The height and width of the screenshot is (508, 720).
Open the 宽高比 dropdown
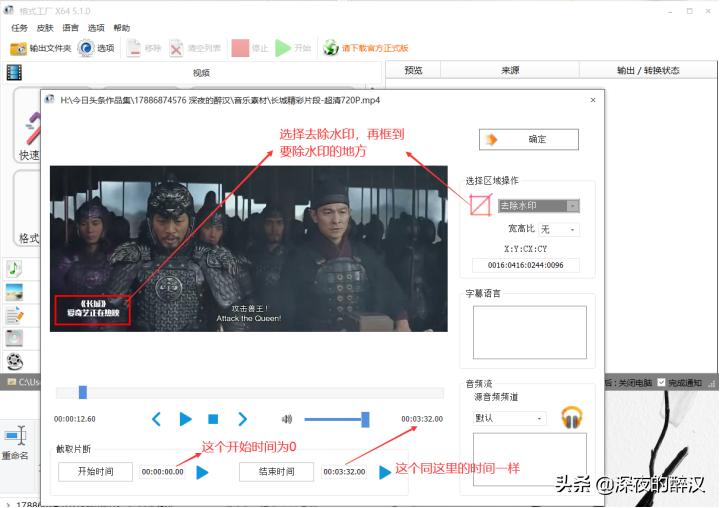pyautogui.click(x=559, y=229)
